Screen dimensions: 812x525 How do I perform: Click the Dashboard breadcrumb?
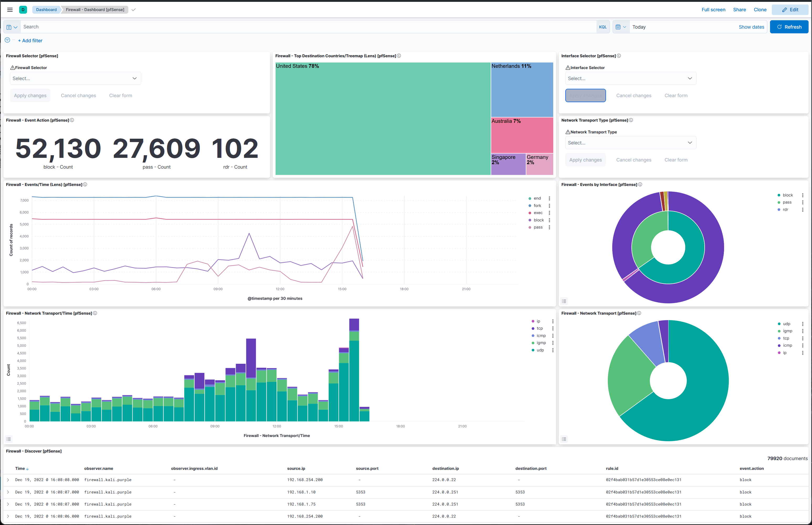(47, 9)
